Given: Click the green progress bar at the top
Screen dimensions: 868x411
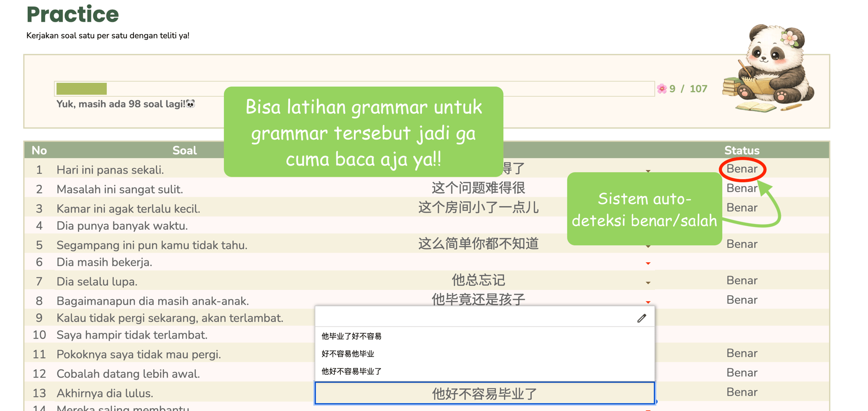Looking at the screenshot, I should tap(81, 89).
